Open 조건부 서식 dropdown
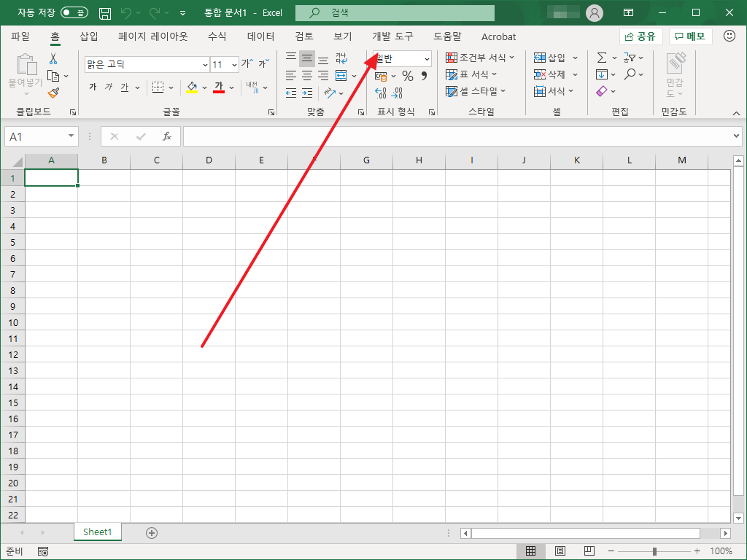 [x=480, y=58]
